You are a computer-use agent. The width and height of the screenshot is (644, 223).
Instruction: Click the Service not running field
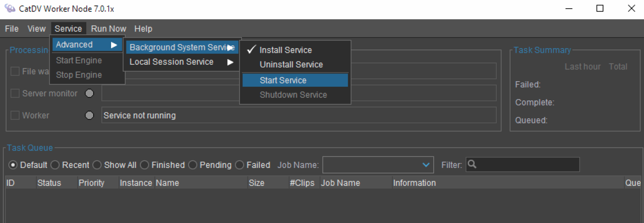(299, 115)
